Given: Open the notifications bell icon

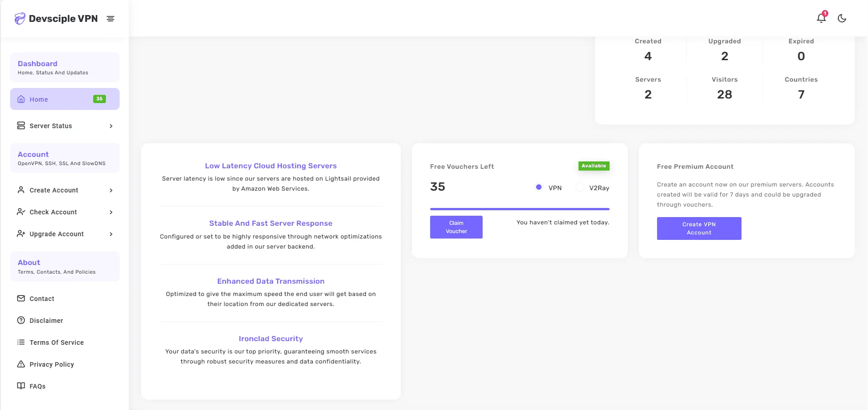Looking at the screenshot, I should [821, 18].
